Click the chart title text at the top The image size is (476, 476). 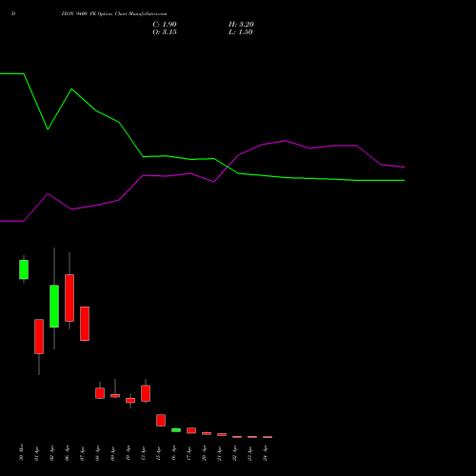coord(114,13)
